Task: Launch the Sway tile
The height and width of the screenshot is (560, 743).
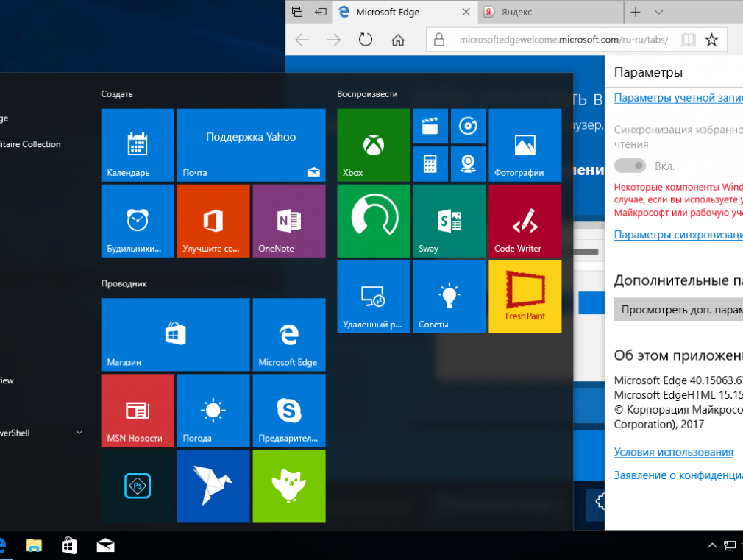Action: [449, 221]
